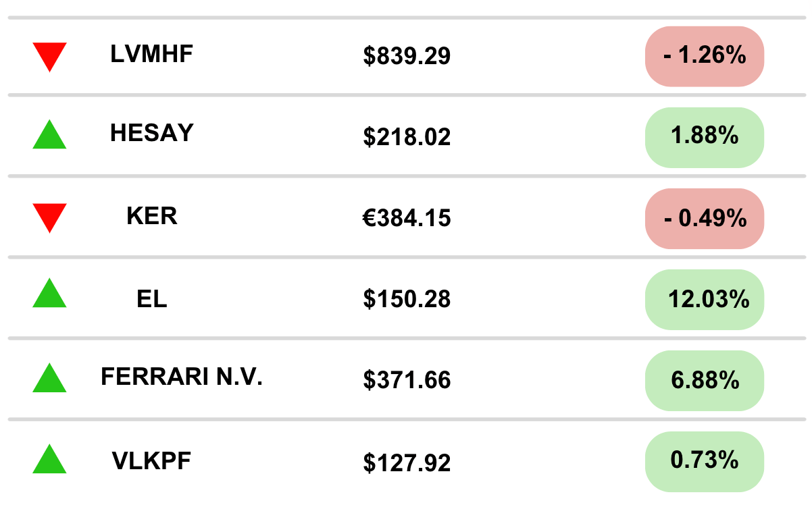The width and height of the screenshot is (812, 505).
Task: Click the green up arrow beside FERRARI N.V.
Action: [49, 377]
